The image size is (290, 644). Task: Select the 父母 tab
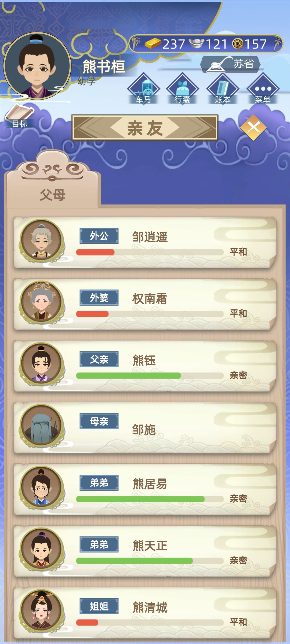53,194
